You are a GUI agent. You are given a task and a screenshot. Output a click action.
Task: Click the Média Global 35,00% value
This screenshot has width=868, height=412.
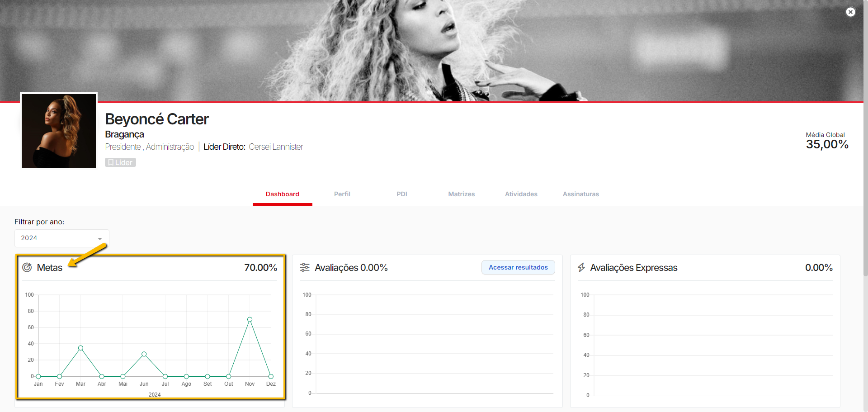827,144
